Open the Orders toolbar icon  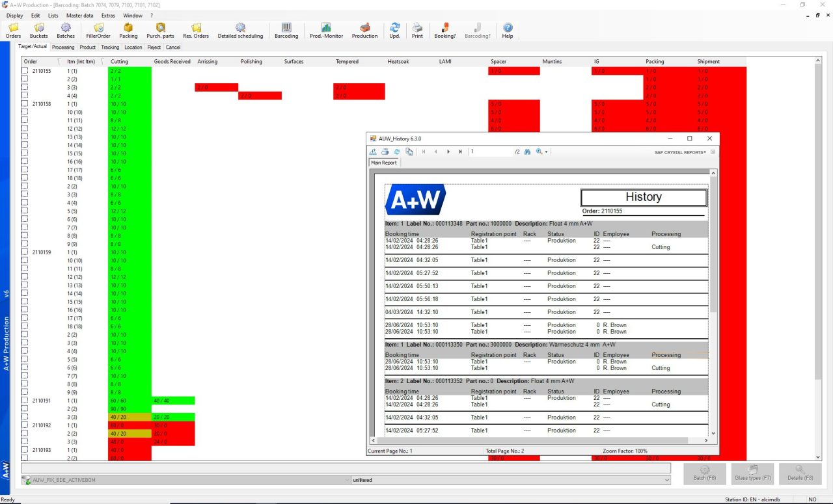point(13,31)
